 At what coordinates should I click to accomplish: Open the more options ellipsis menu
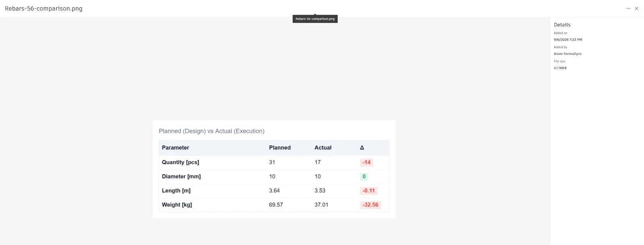628,8
